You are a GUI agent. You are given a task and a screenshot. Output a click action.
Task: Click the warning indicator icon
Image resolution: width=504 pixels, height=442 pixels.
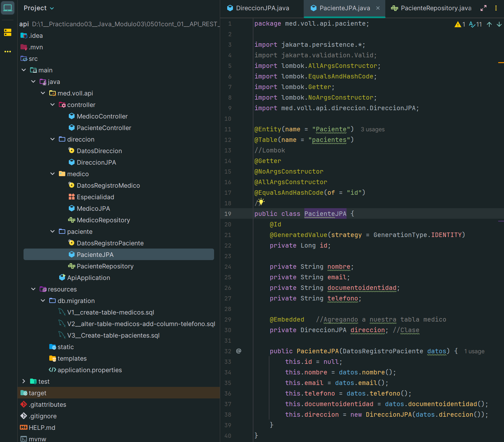pos(460,24)
